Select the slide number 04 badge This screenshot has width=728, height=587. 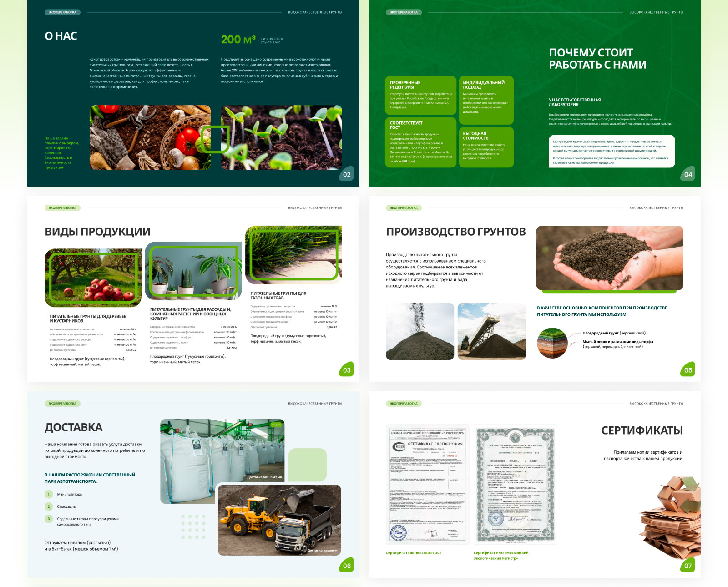point(688,174)
